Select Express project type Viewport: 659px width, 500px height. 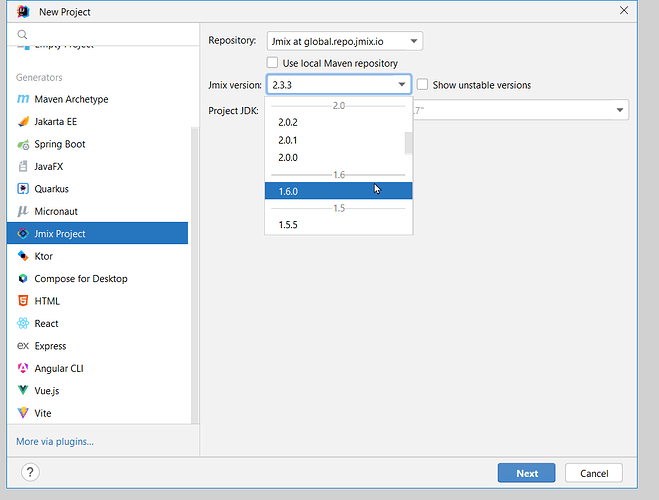pos(98,346)
